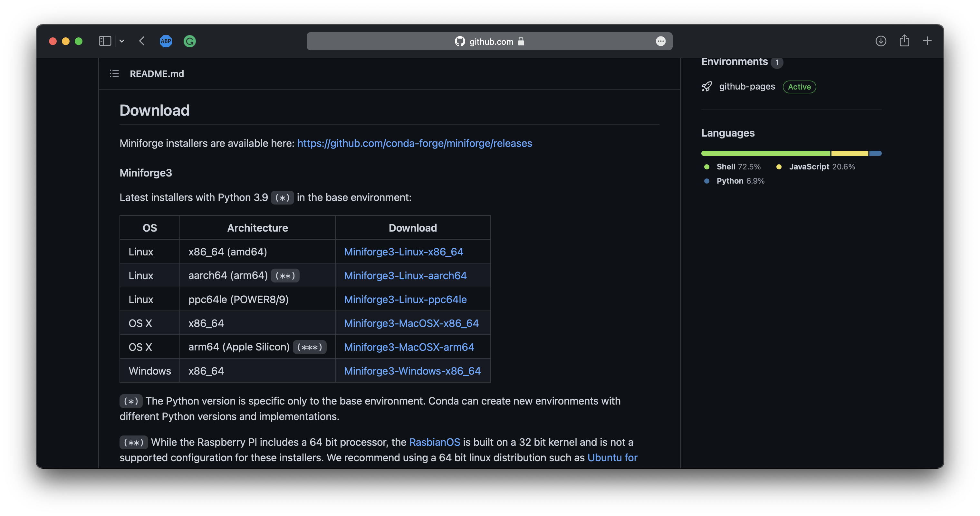
Task: Click the Grammarly icon in toolbar
Action: (x=189, y=41)
